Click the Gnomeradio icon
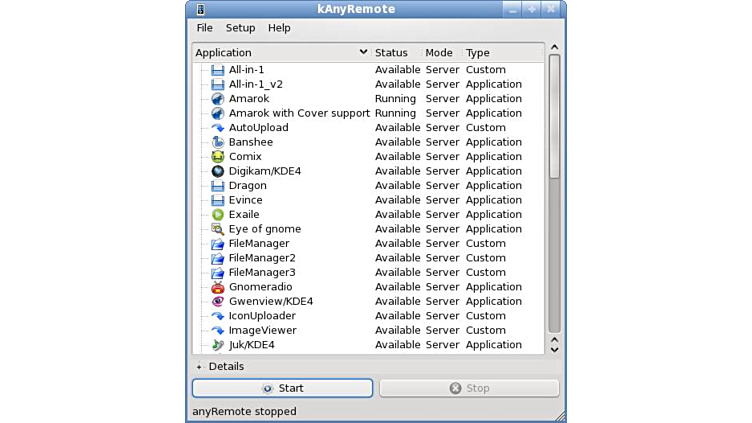The width and height of the screenshot is (752, 423). (218, 287)
